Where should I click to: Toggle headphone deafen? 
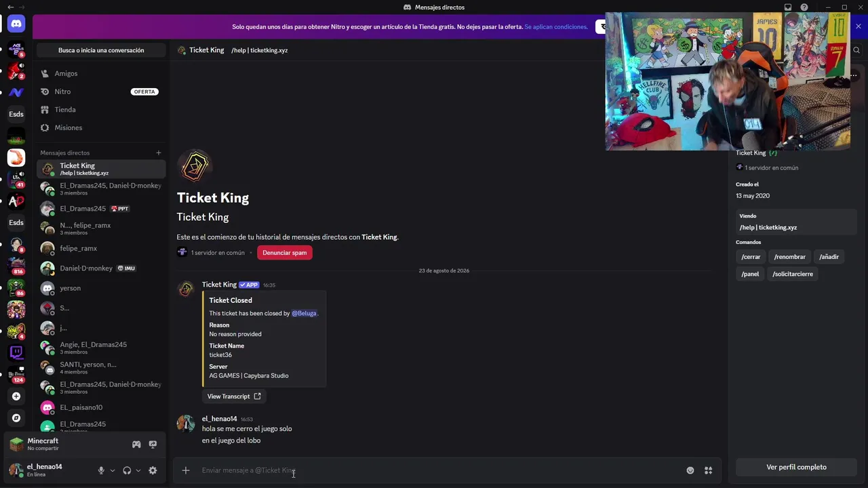click(x=127, y=470)
